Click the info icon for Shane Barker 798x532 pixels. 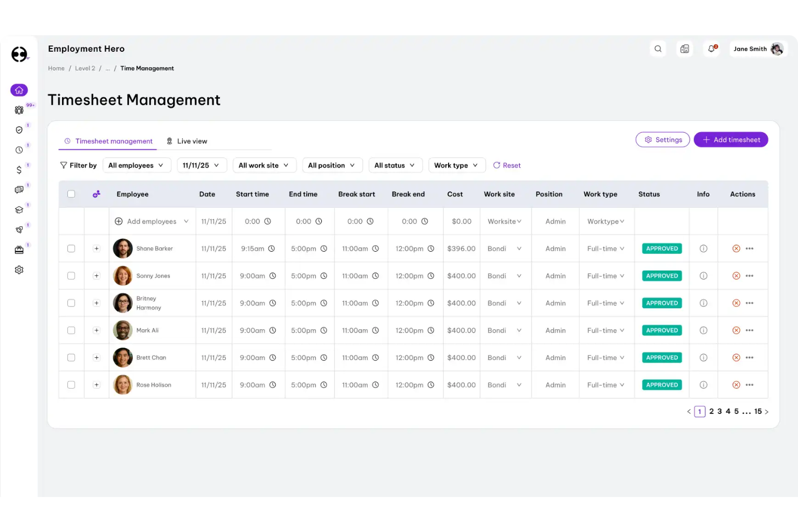point(703,248)
